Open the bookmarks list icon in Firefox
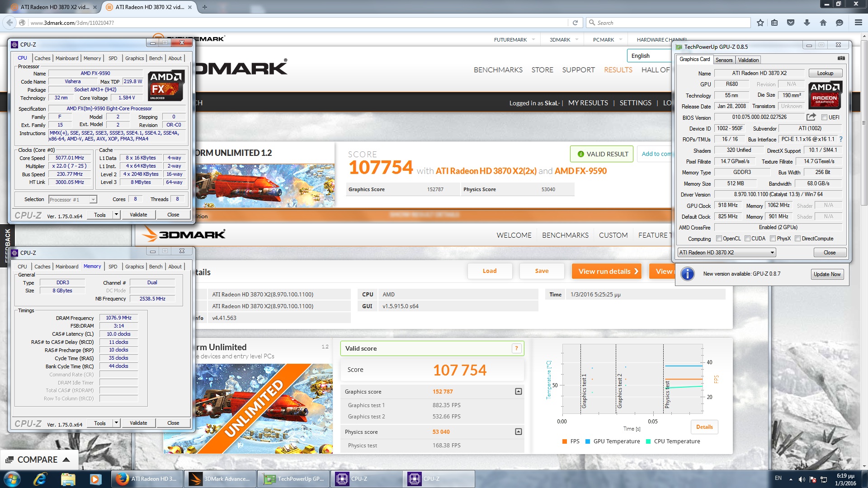Viewport: 868px width, 488px height. pyautogui.click(x=774, y=23)
